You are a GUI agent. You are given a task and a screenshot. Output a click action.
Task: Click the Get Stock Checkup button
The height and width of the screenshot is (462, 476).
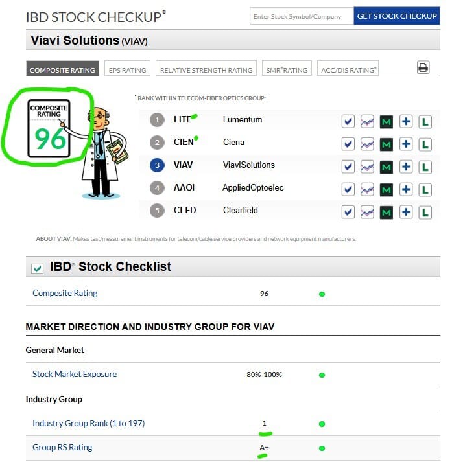(x=397, y=16)
